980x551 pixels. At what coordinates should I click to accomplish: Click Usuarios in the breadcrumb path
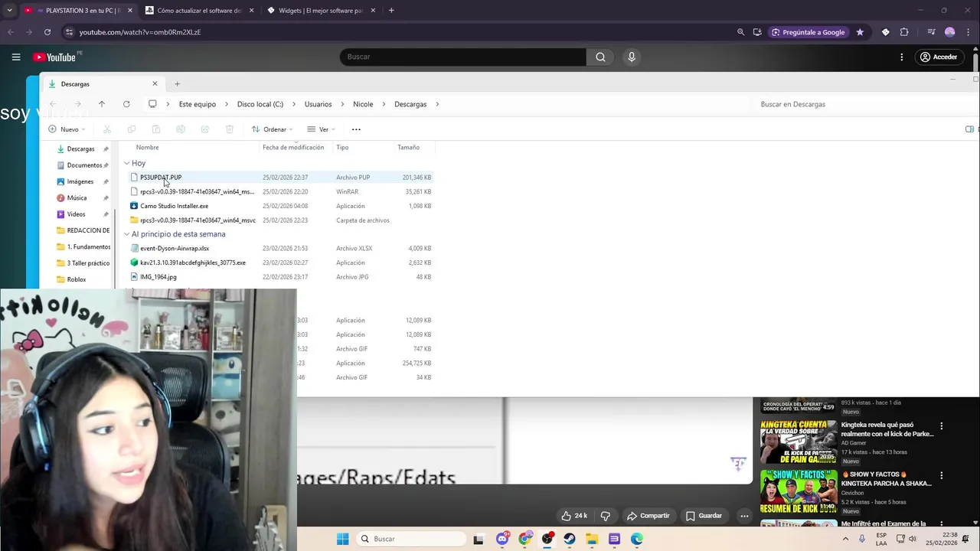[x=318, y=104]
